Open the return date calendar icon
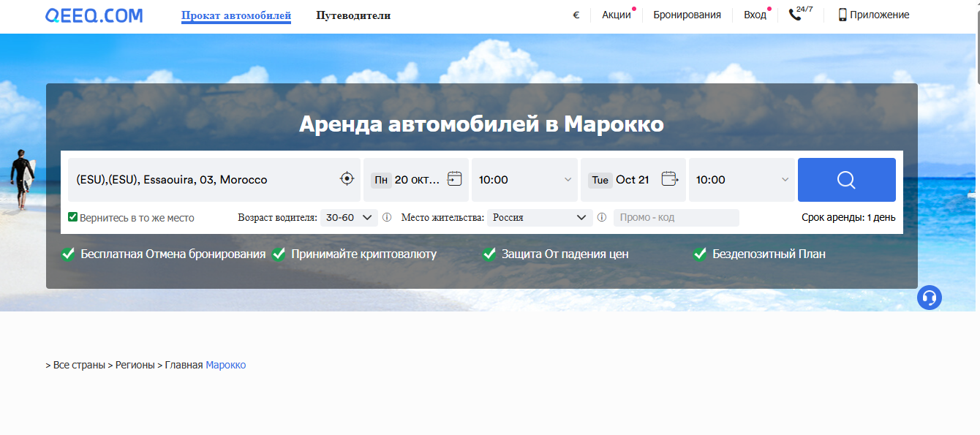 point(669,178)
